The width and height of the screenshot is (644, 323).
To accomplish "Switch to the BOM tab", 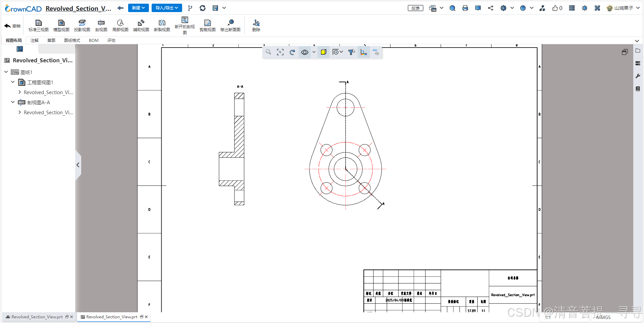I will (x=94, y=40).
